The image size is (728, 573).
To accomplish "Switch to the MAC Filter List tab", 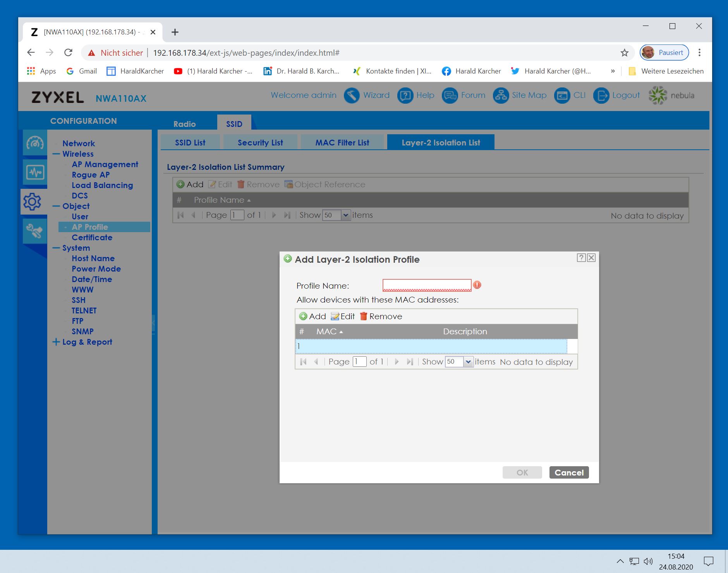I will coord(342,142).
